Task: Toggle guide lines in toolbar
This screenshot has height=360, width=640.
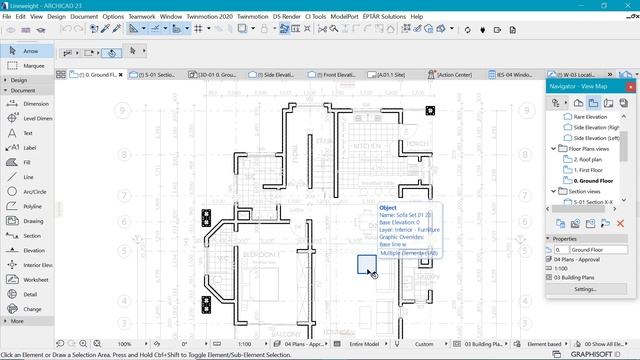Action: point(133,29)
